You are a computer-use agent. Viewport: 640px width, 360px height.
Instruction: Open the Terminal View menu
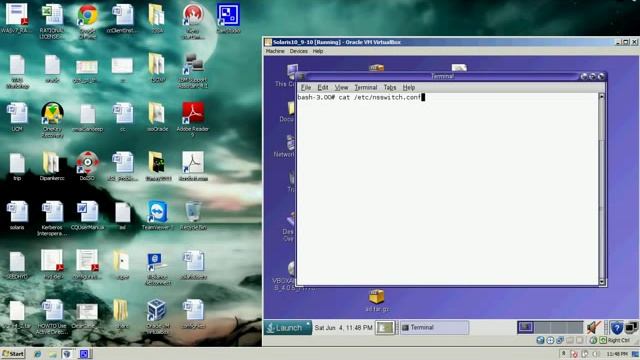(341, 87)
